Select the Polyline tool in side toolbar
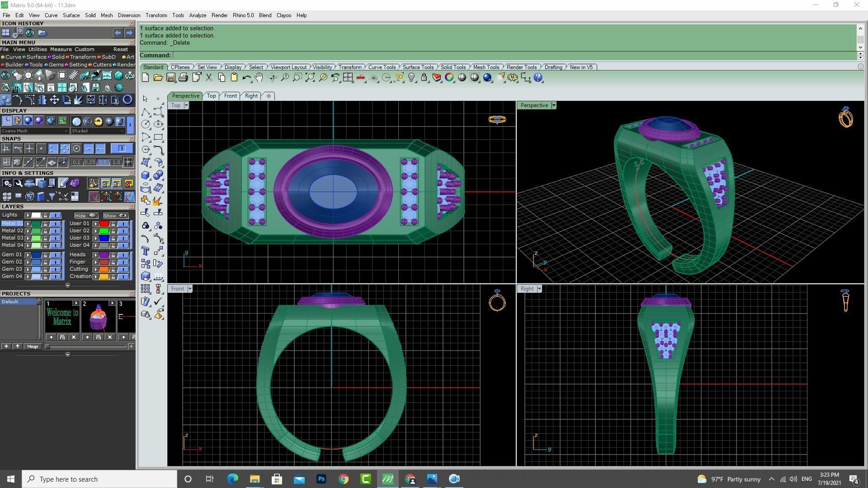The image size is (868, 488). (146, 112)
